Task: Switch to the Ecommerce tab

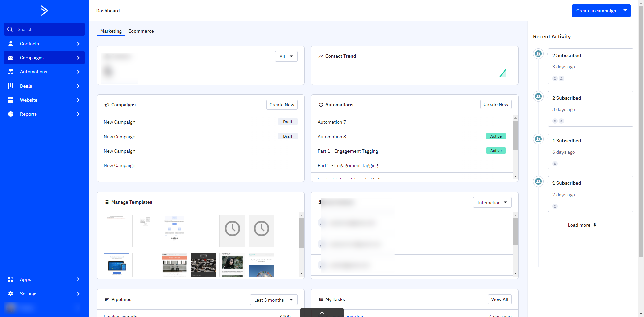Action: click(x=141, y=31)
